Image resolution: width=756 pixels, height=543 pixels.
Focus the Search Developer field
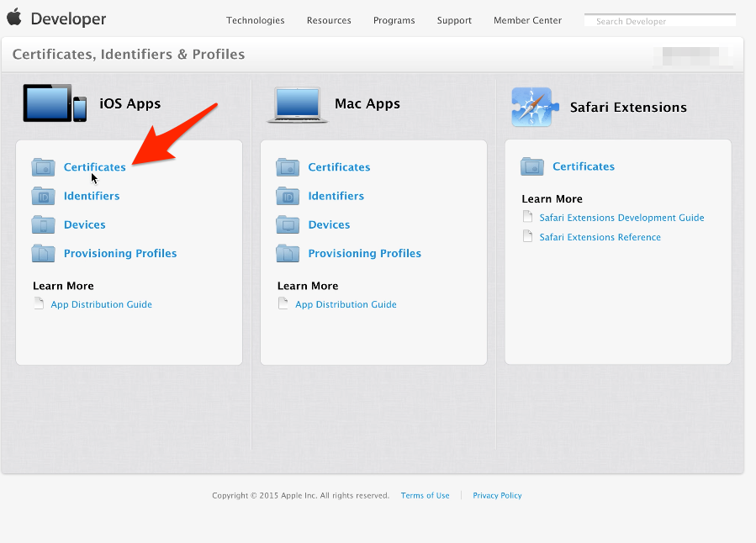[659, 21]
